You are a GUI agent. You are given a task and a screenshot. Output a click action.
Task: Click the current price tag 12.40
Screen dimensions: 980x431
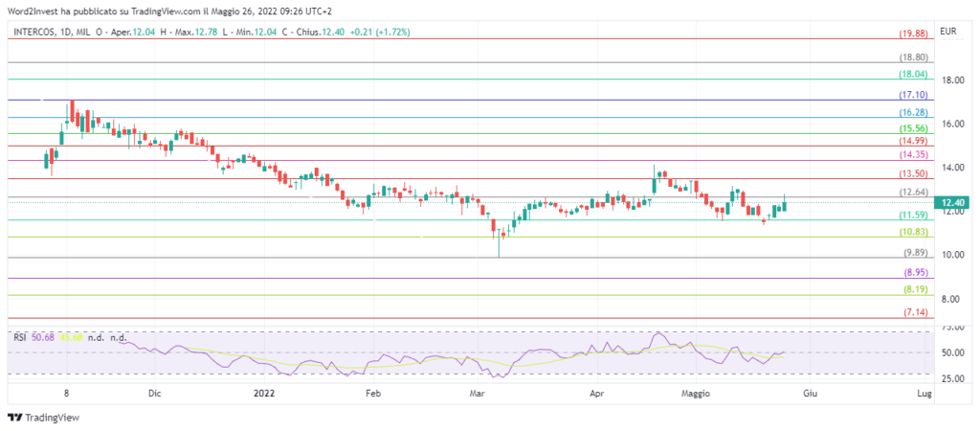tap(952, 203)
